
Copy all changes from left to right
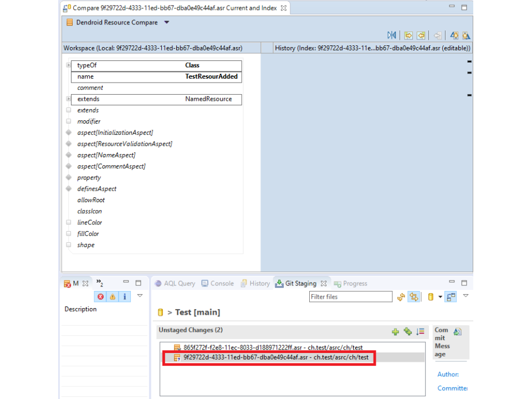click(x=408, y=35)
